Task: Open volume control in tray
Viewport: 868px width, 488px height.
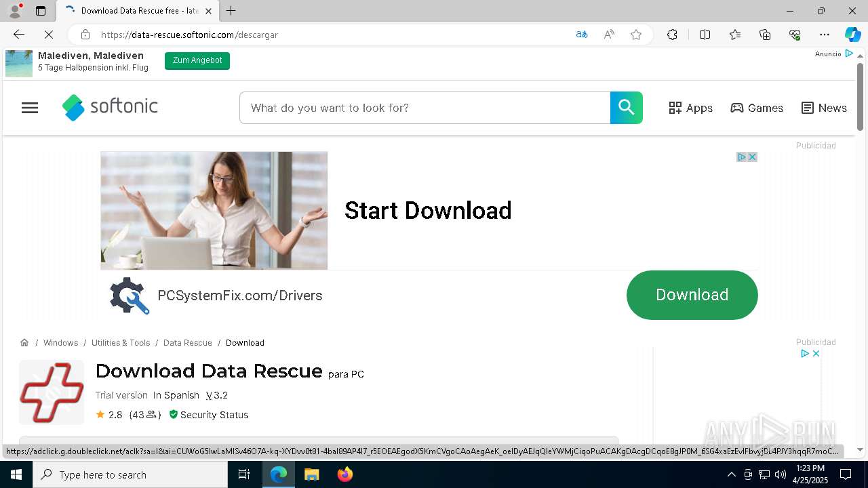Action: [x=781, y=474]
